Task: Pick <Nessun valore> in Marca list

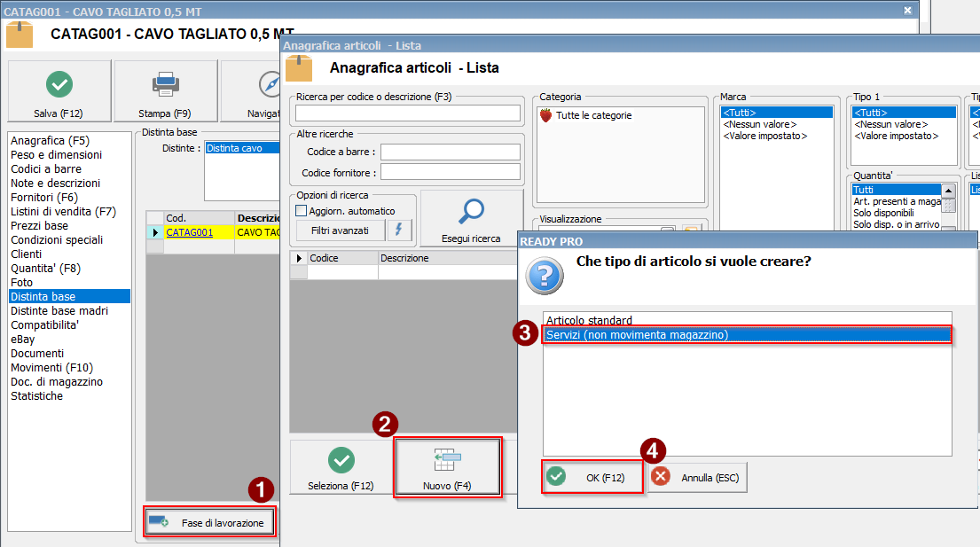Action: click(x=759, y=125)
